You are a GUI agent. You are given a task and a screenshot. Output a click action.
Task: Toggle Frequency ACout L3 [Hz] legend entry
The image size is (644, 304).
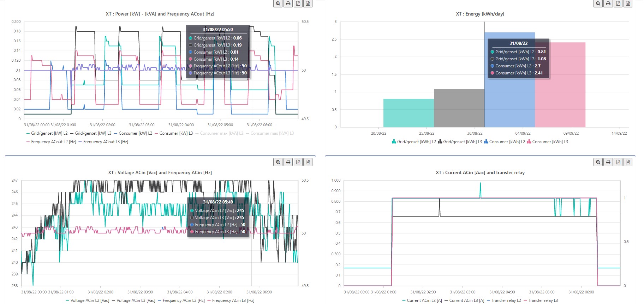pos(103,142)
